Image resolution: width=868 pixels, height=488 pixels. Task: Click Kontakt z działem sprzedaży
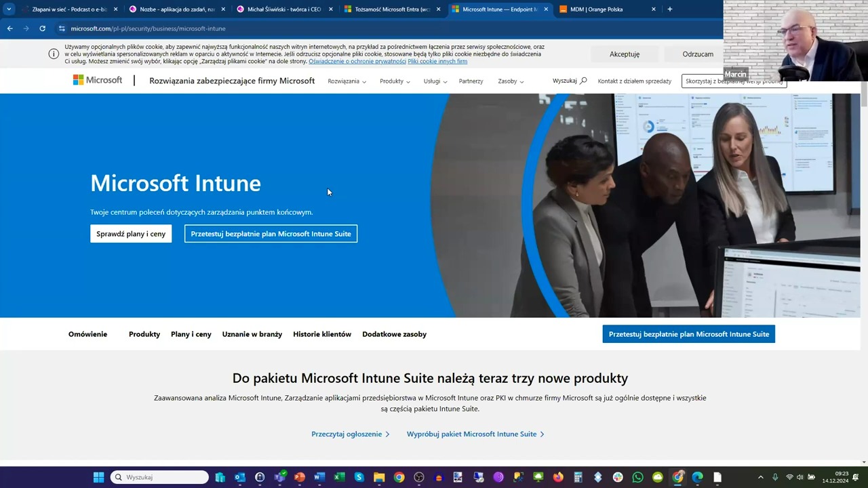coord(635,81)
